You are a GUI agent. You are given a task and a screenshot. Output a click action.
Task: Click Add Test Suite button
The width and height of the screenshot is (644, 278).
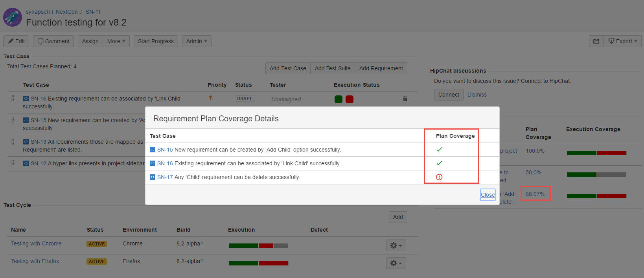point(333,68)
